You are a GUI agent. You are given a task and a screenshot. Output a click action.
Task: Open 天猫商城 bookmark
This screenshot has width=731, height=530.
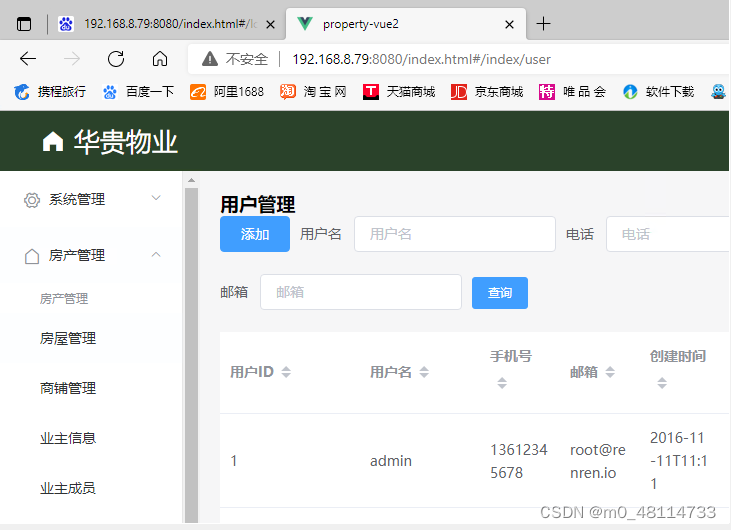click(x=399, y=92)
